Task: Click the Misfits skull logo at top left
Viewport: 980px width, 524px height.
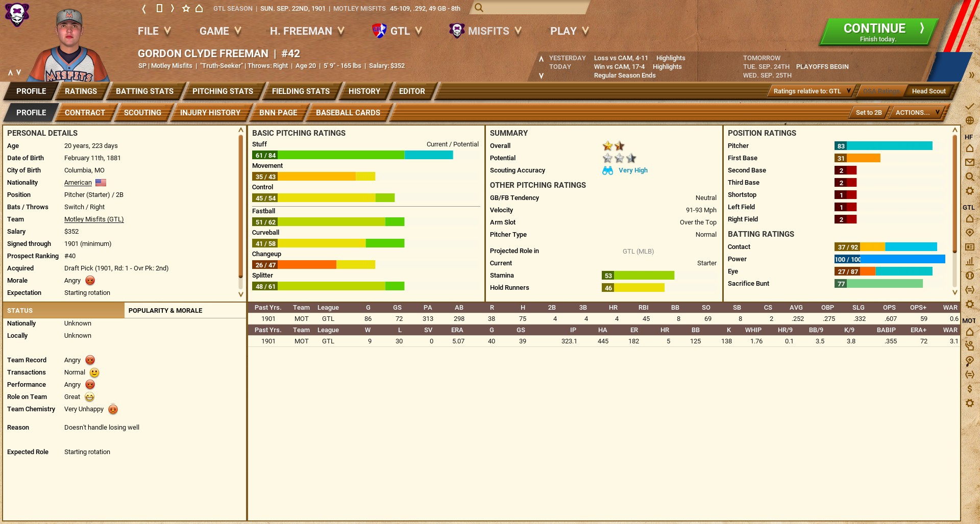Action: pos(17,14)
